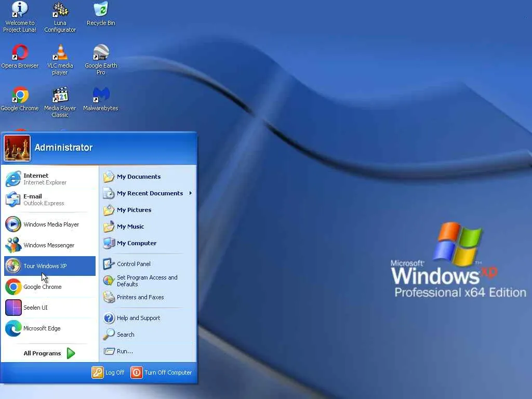Click the green All Programs arrow
Viewport: 532px width, 399px height.
[x=71, y=353]
